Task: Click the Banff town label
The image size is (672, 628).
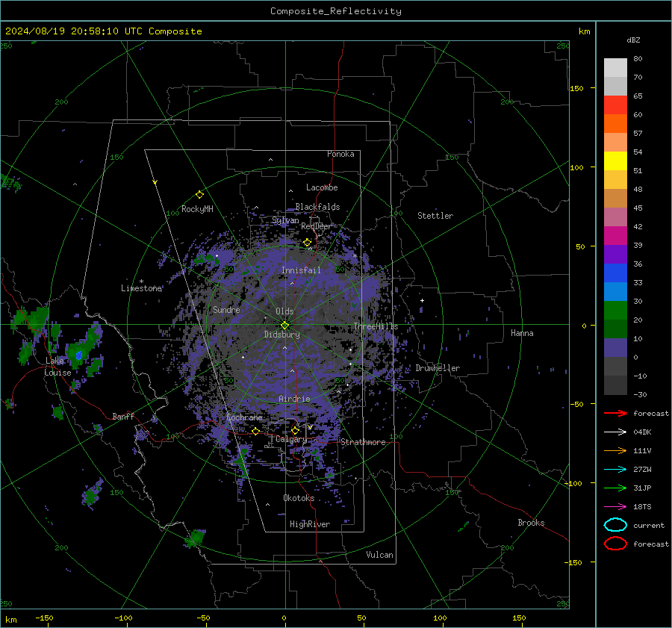Action: [x=123, y=416]
